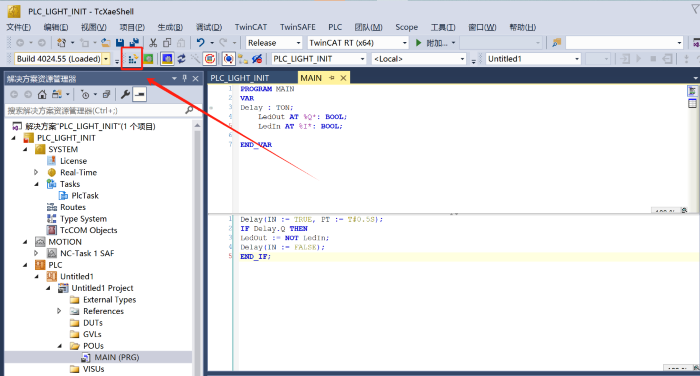Screen dimensions: 700x376
Task: Open the Build 4024.55 (Loaded) dropdown
Action: (106, 59)
